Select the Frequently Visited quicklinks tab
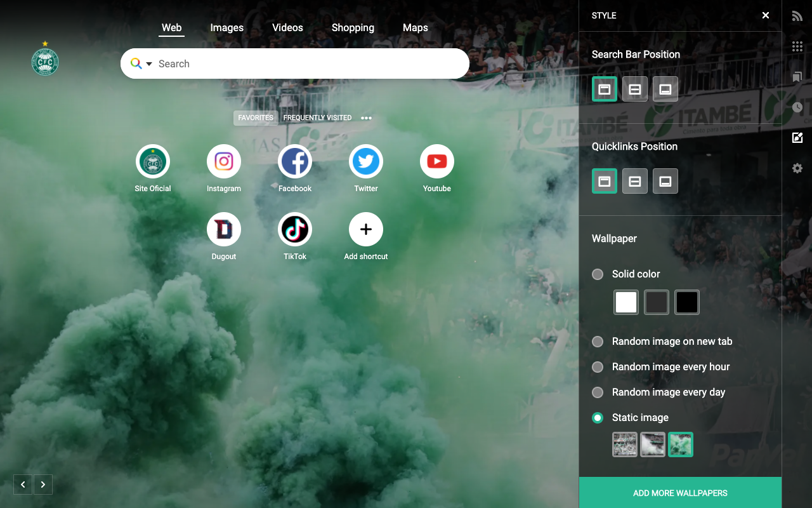 pyautogui.click(x=317, y=118)
